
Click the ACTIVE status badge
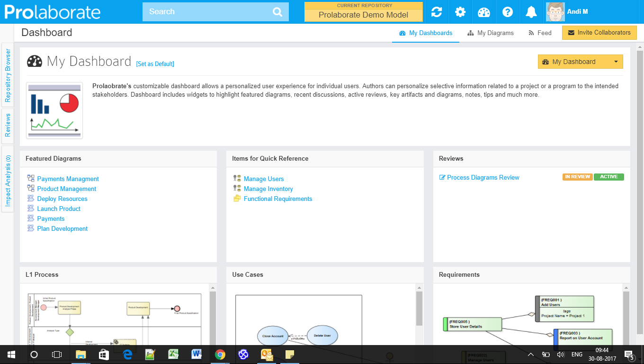[609, 177]
